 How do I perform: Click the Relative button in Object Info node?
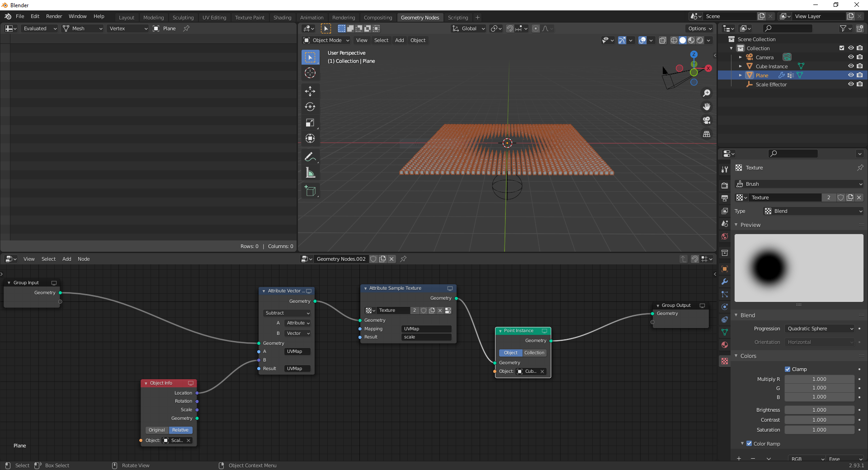pos(180,430)
